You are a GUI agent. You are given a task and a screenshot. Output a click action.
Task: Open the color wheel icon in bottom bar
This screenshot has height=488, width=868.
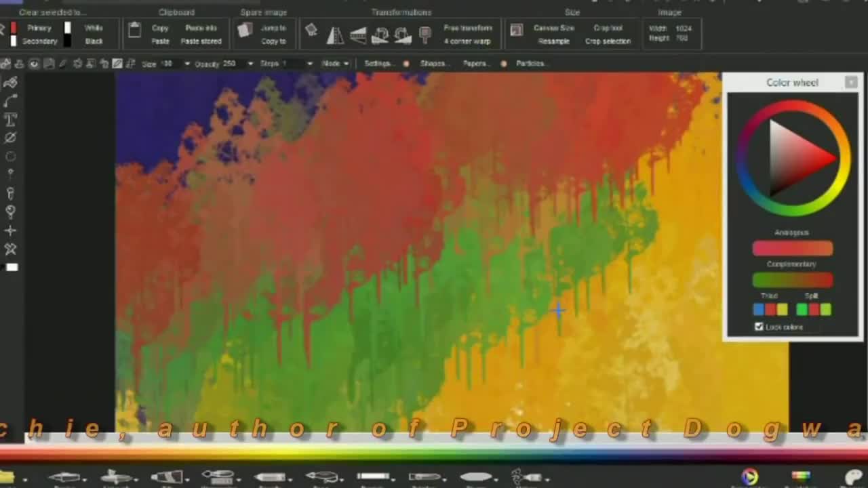point(749,476)
